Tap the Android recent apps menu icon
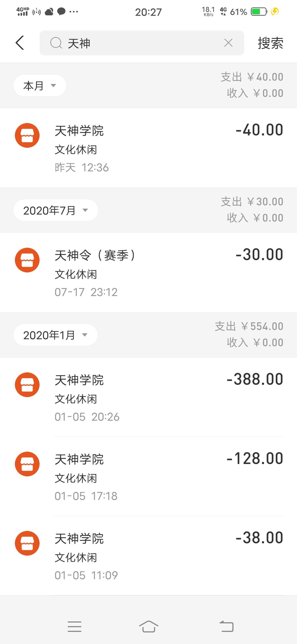Viewport: 297px width, 644px height. 75,627
